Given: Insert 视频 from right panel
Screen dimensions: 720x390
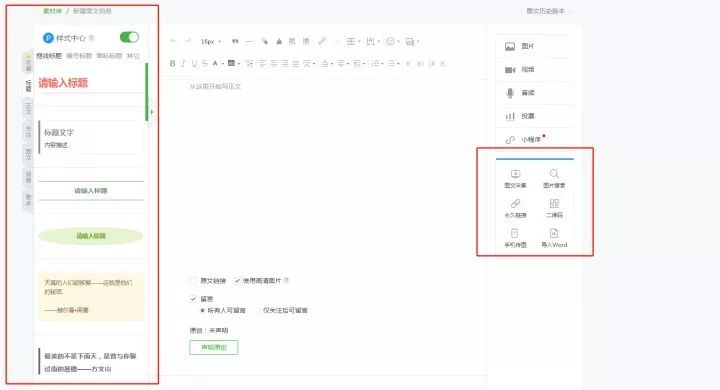Looking at the screenshot, I should (534, 70).
